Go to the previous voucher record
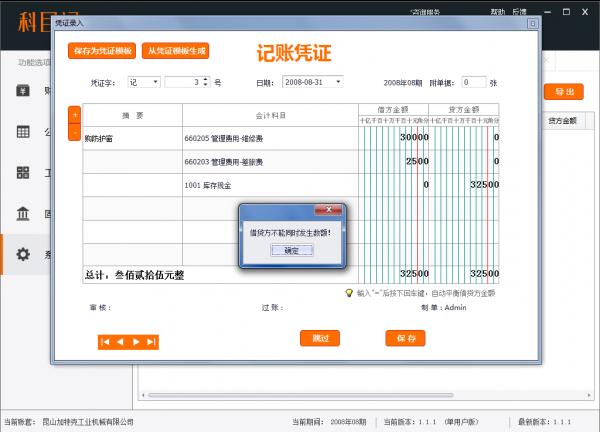 (120, 342)
